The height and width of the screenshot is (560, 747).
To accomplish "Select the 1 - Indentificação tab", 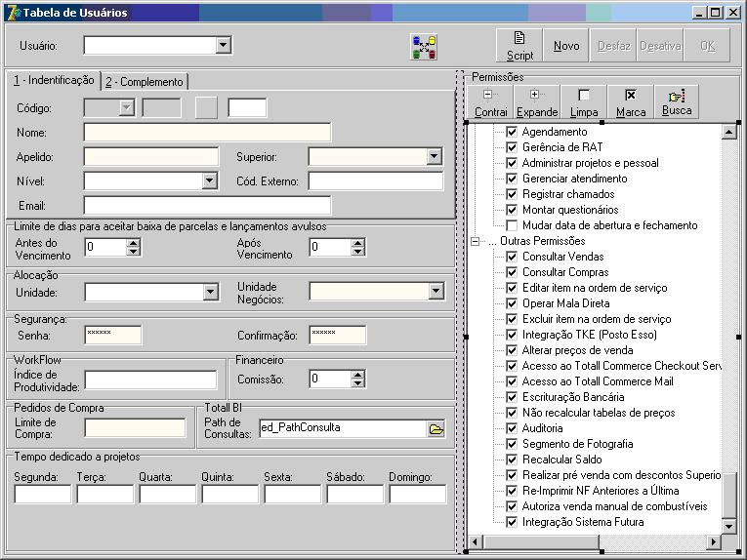I will point(54,81).
